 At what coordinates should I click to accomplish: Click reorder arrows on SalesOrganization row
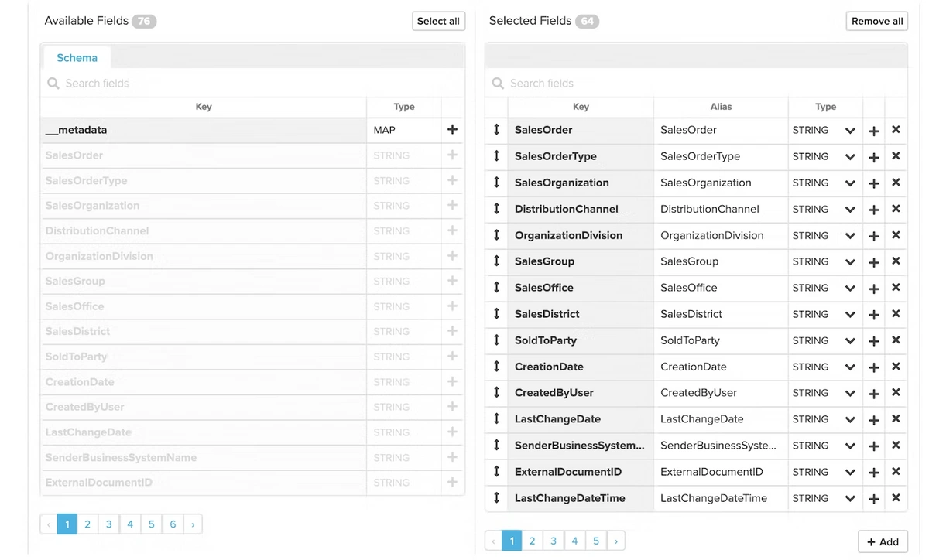coord(496,183)
